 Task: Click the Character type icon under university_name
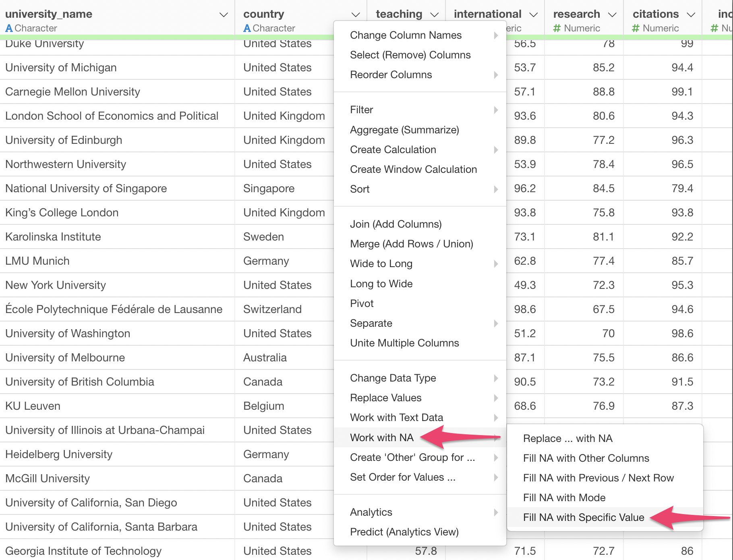(x=9, y=28)
